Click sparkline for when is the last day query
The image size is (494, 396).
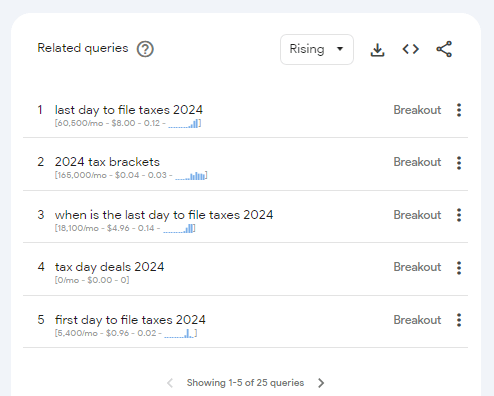(178, 228)
